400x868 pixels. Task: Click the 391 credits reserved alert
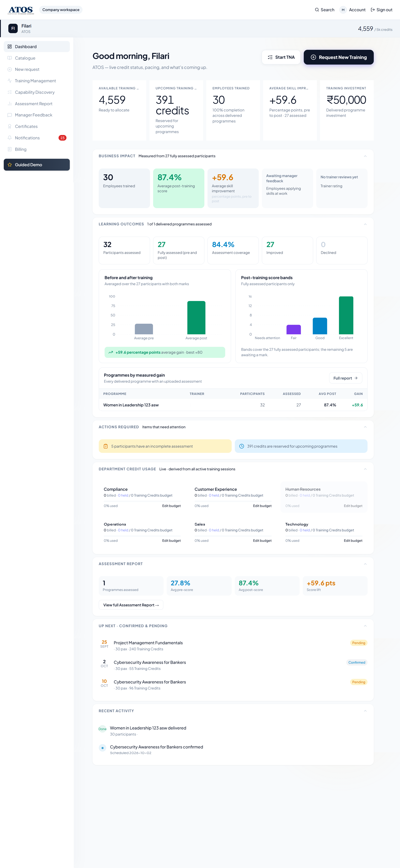301,446
